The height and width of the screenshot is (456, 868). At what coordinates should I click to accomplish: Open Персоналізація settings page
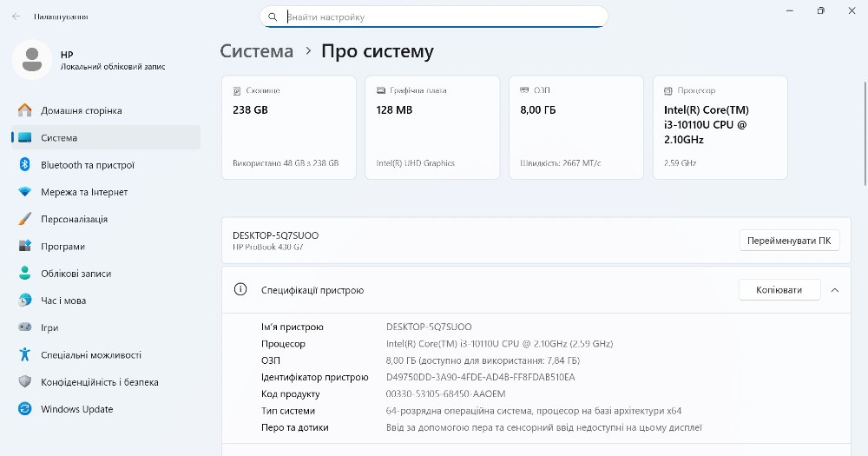click(106, 219)
